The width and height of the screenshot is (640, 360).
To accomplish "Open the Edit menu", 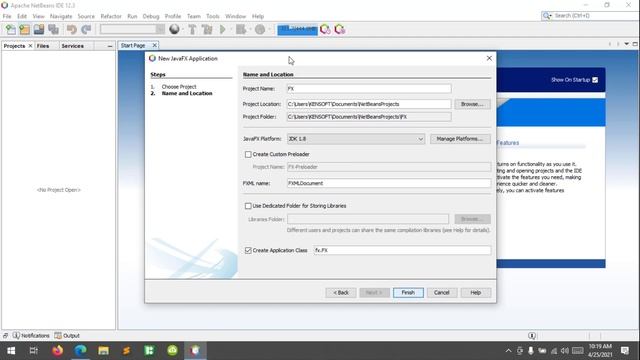I will pyautogui.click(x=22, y=16).
